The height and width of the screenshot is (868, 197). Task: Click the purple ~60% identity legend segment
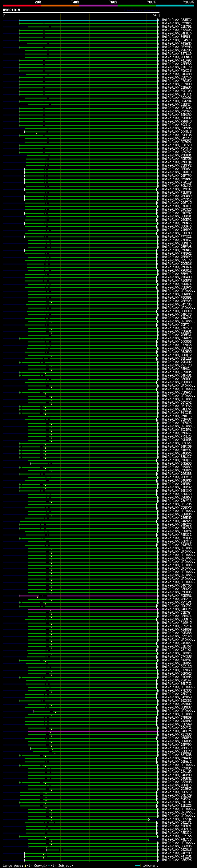[98, 6]
